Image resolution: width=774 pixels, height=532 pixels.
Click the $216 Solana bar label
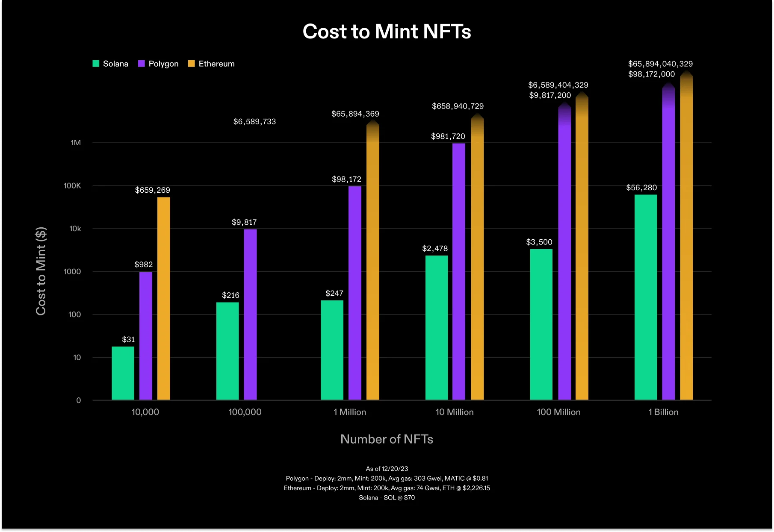pyautogui.click(x=230, y=295)
